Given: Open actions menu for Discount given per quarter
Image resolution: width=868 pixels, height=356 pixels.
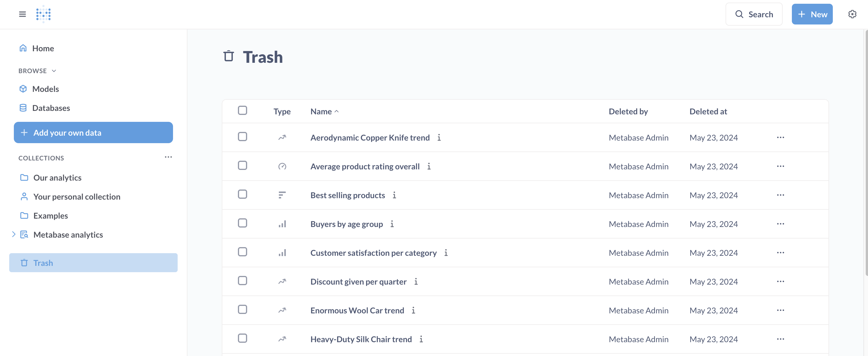Looking at the screenshot, I should (780, 282).
